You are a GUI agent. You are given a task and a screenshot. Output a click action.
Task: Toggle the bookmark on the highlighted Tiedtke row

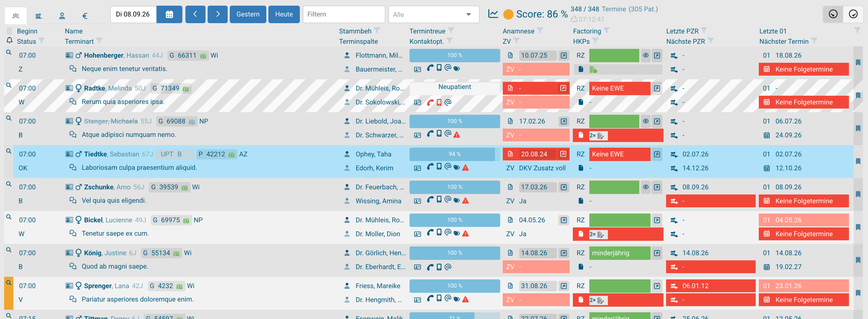[x=858, y=161]
